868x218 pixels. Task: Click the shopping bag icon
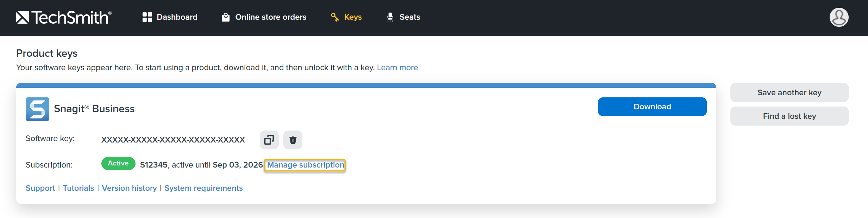coord(226,17)
